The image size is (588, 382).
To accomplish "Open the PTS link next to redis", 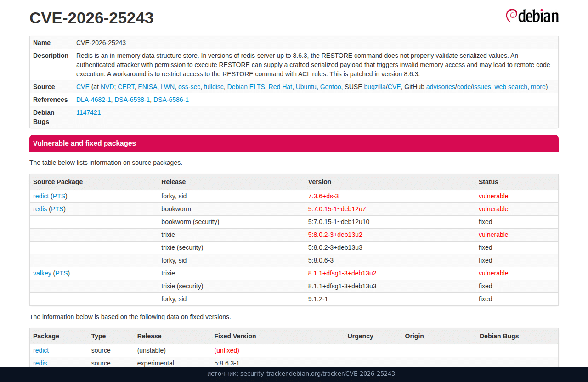I will tap(57, 209).
